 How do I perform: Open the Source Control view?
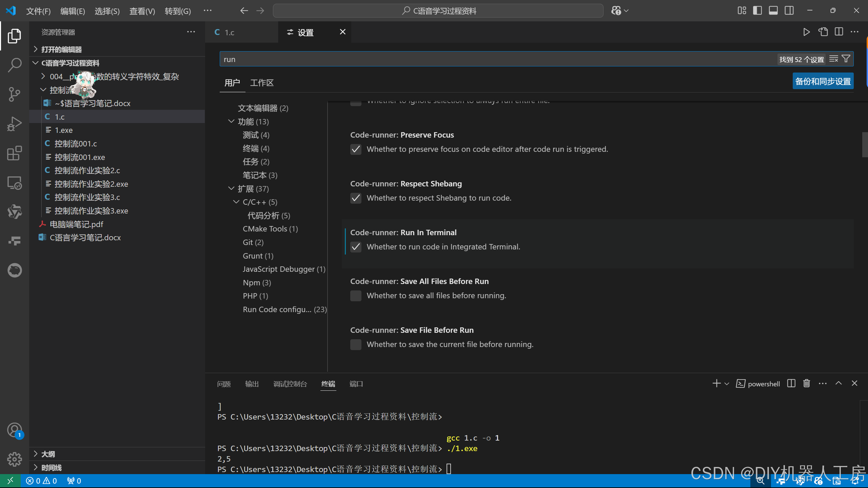pos(14,94)
